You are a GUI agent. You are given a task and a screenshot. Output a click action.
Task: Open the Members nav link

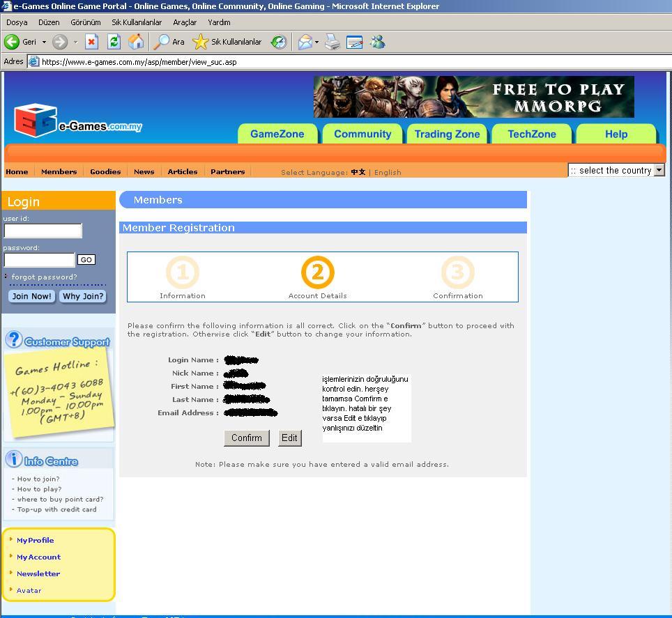(59, 171)
